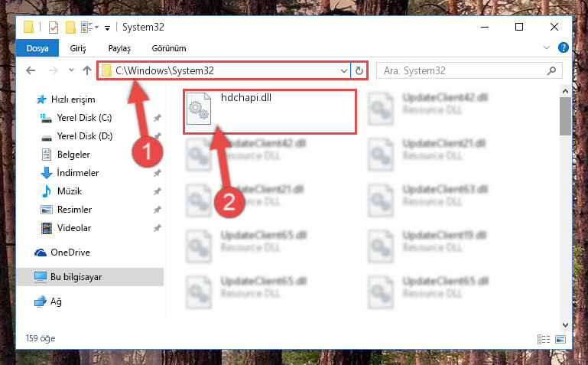This screenshot has height=365, width=588.
Task: Unpin İndirmeler from quick access
Action: 157,173
